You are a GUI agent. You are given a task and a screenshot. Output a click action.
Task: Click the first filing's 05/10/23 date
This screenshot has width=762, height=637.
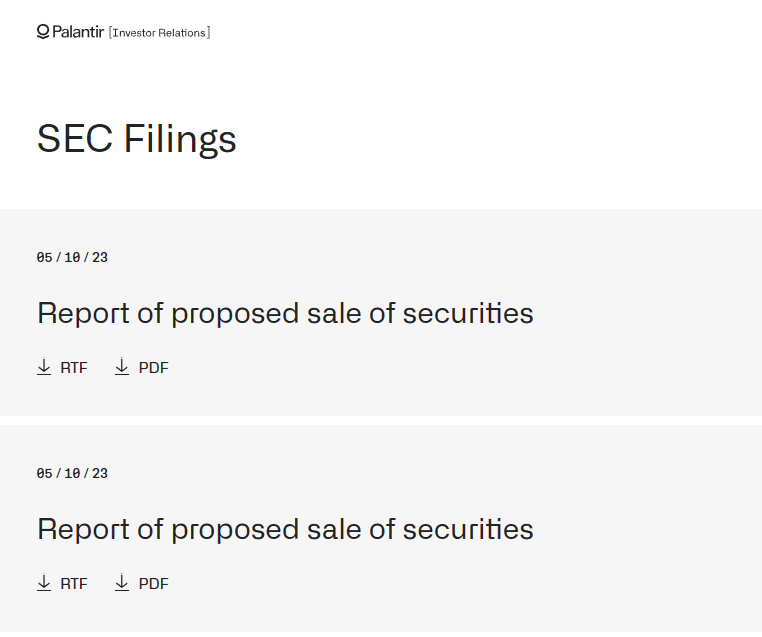(x=72, y=258)
